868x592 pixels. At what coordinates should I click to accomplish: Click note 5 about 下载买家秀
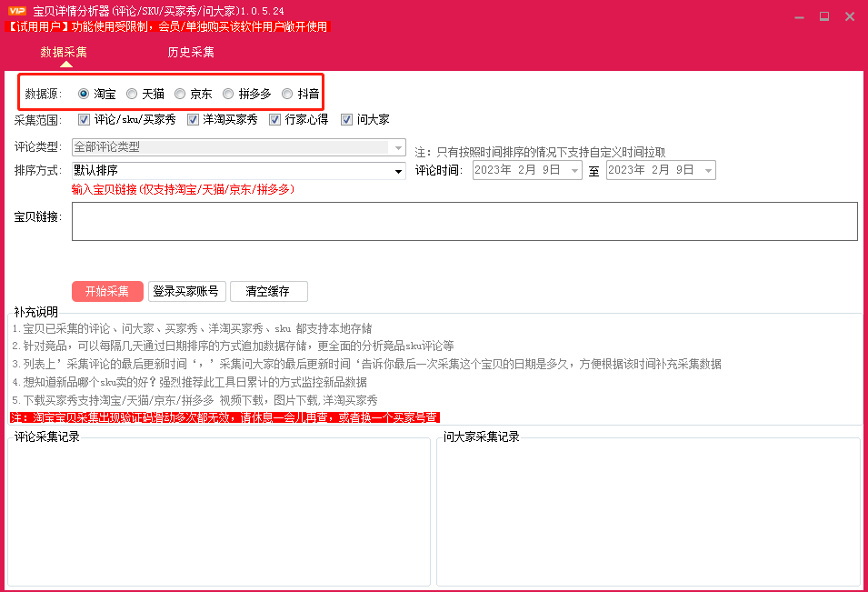tap(195, 400)
